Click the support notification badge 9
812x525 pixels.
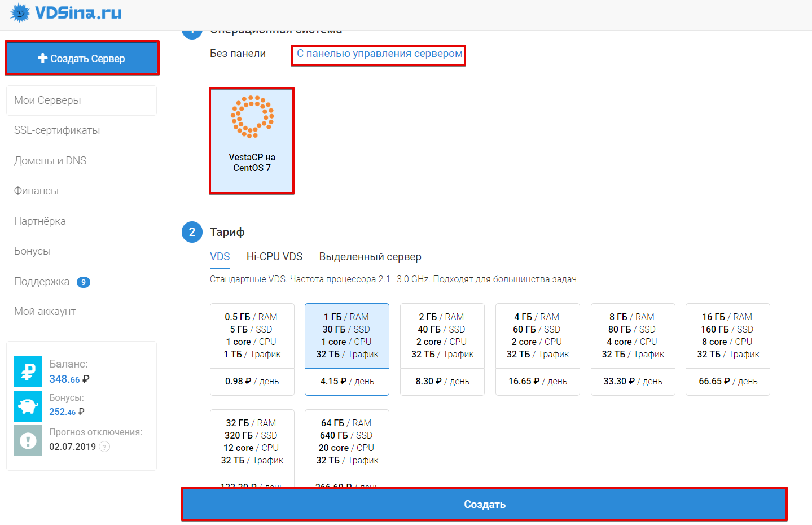pyautogui.click(x=84, y=282)
